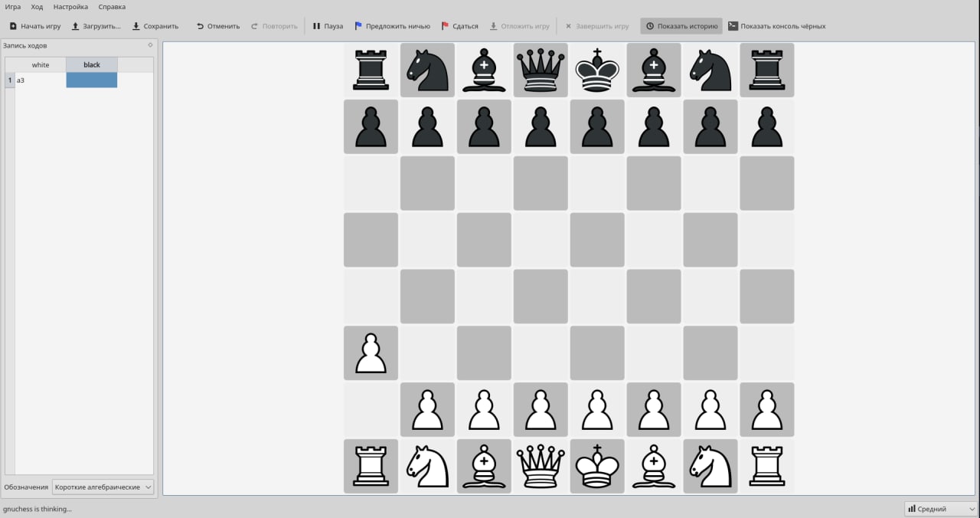This screenshot has height=518, width=980.
Task: Start a new game with Начать игру
Action: click(35, 26)
